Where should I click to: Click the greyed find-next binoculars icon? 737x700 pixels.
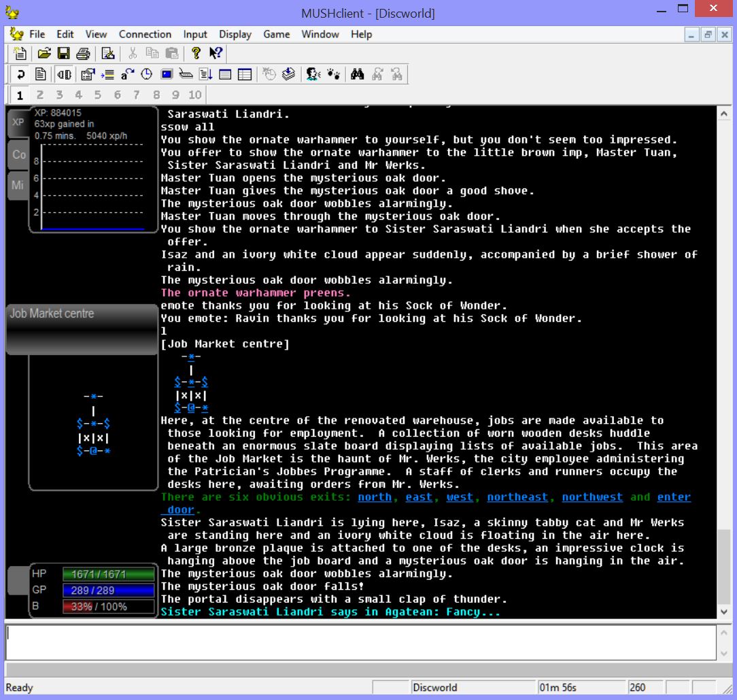(377, 74)
